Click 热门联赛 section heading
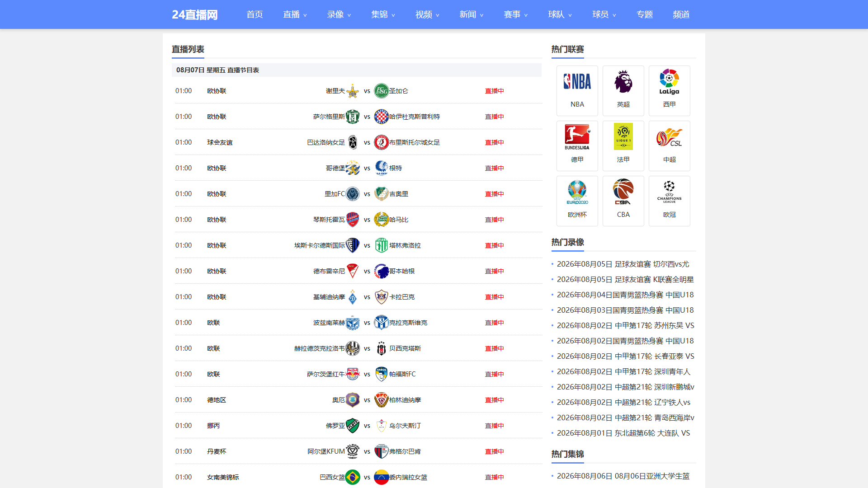This screenshot has width=868, height=488. coord(567,49)
